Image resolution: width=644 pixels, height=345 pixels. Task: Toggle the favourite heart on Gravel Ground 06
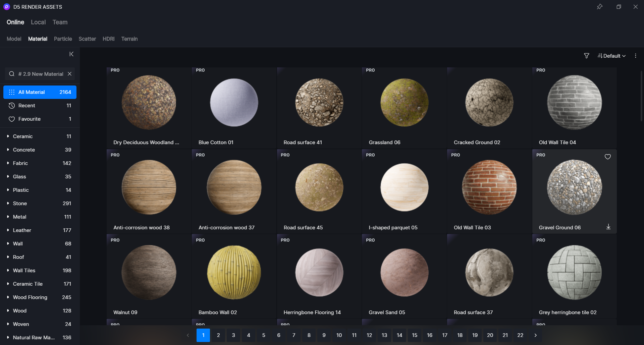(608, 157)
